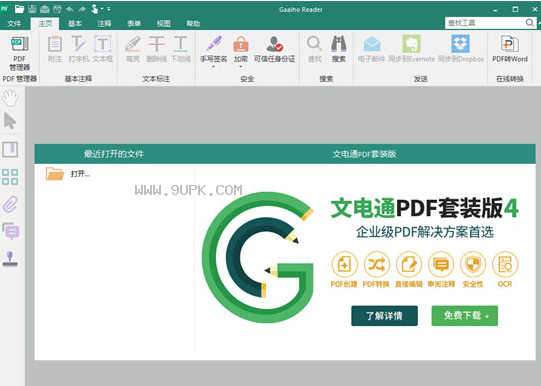Open the page thumbnails panel in sidebar

10,177
